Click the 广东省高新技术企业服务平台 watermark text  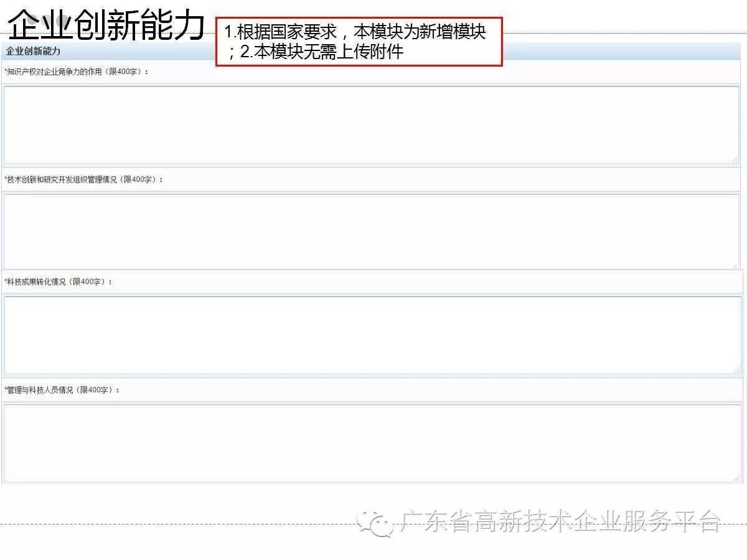tap(560, 523)
